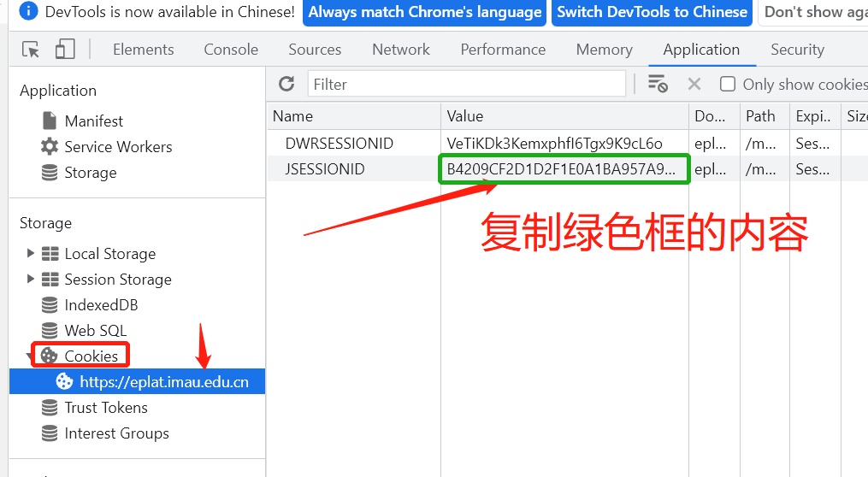
Task: Toggle the device toolbar icon
Action: coord(65,50)
